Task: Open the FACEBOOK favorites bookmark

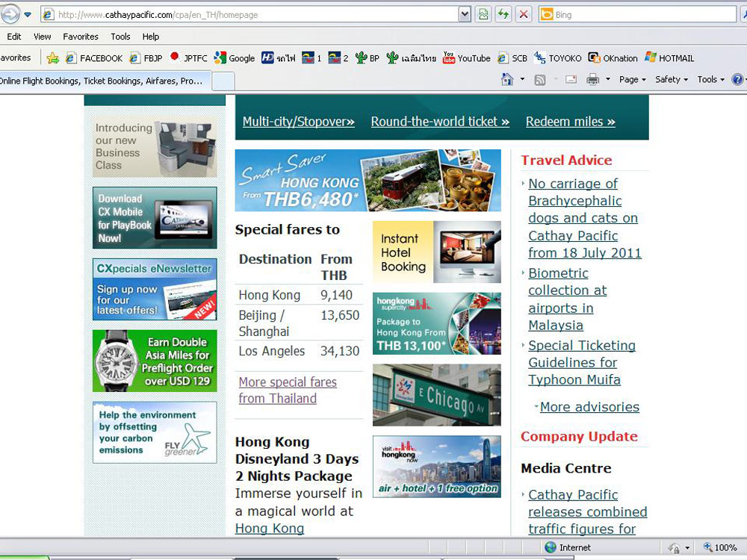Action: click(x=94, y=58)
